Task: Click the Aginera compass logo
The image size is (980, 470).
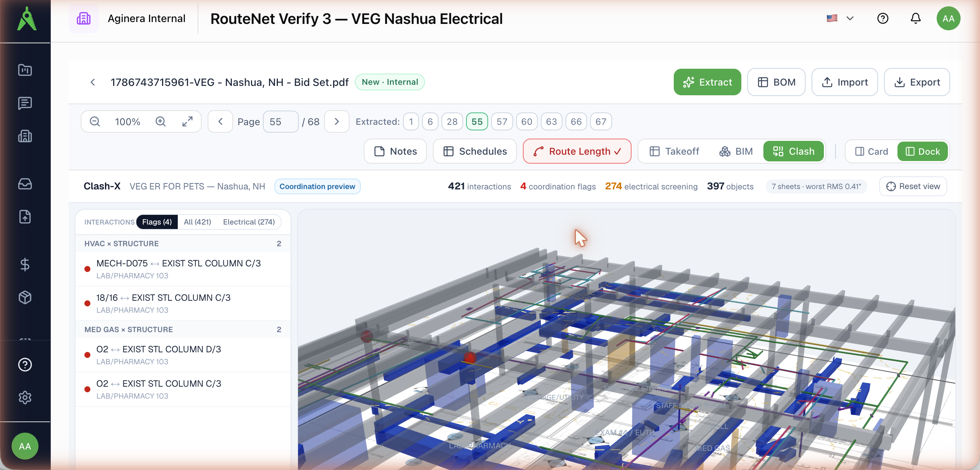Action: click(27, 19)
